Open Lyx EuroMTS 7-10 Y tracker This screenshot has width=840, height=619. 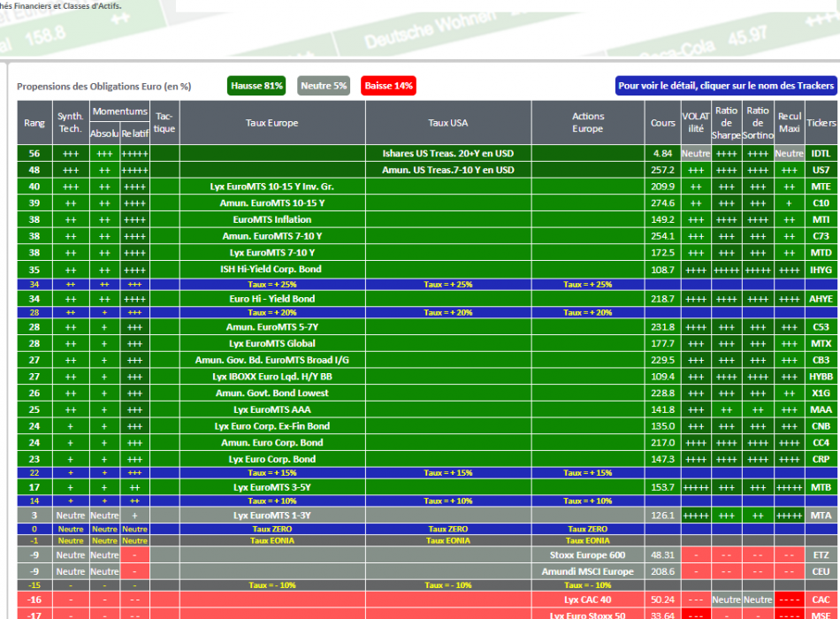(271, 253)
